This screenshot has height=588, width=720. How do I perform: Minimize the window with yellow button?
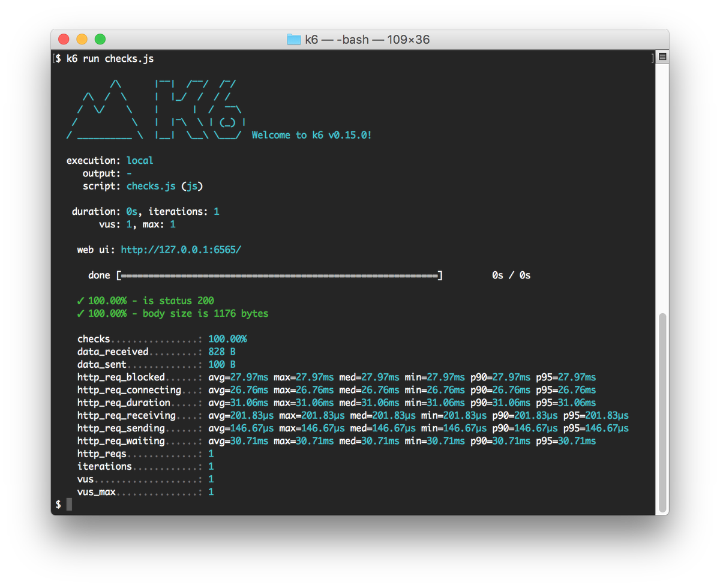click(82, 40)
